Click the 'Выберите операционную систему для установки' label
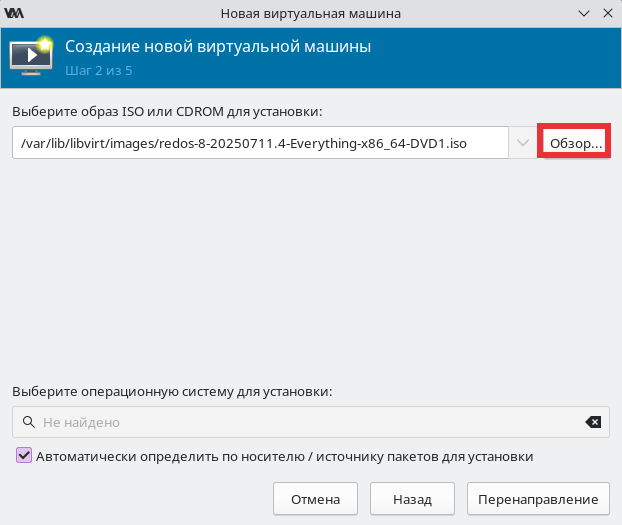622x525 pixels. click(172, 392)
